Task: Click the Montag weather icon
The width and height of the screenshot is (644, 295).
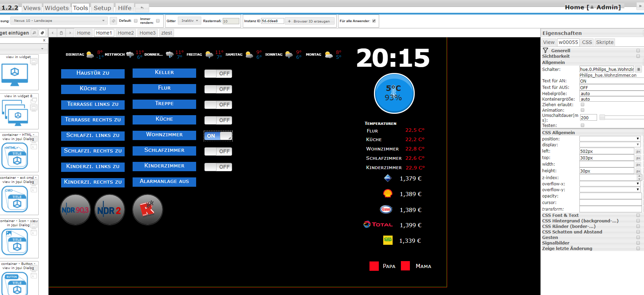Action: pos(329,55)
